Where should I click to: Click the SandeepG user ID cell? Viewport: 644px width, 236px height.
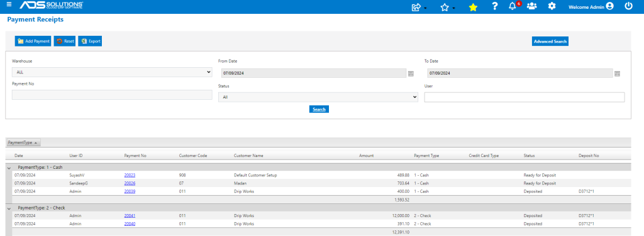(79, 183)
